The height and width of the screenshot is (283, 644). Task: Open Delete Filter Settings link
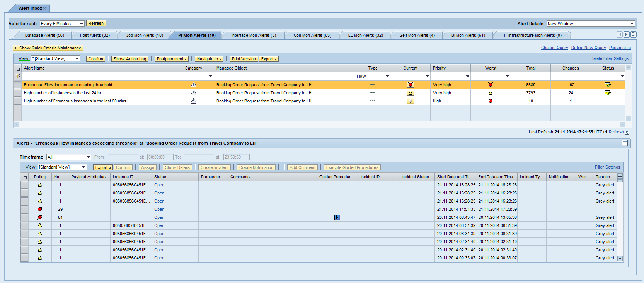tap(610, 58)
